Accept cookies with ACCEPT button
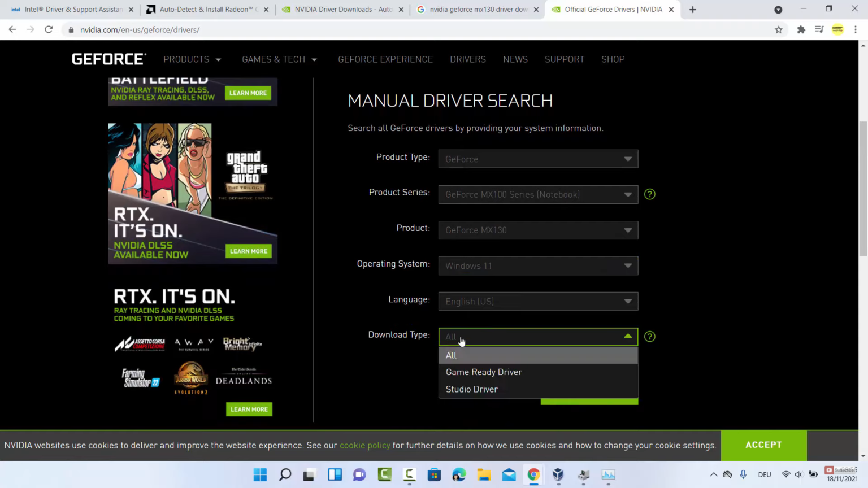Viewport: 868px width, 488px height. click(763, 445)
